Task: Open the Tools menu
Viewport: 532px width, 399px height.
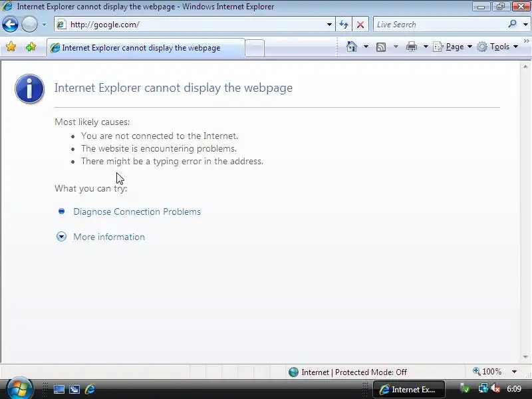Action: (497, 47)
